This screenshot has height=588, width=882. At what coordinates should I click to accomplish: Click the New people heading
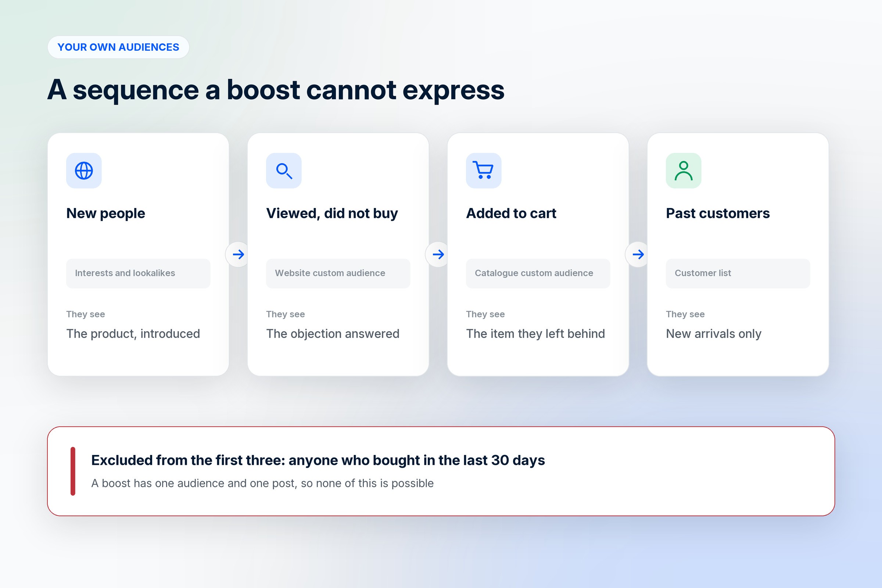coord(106,214)
